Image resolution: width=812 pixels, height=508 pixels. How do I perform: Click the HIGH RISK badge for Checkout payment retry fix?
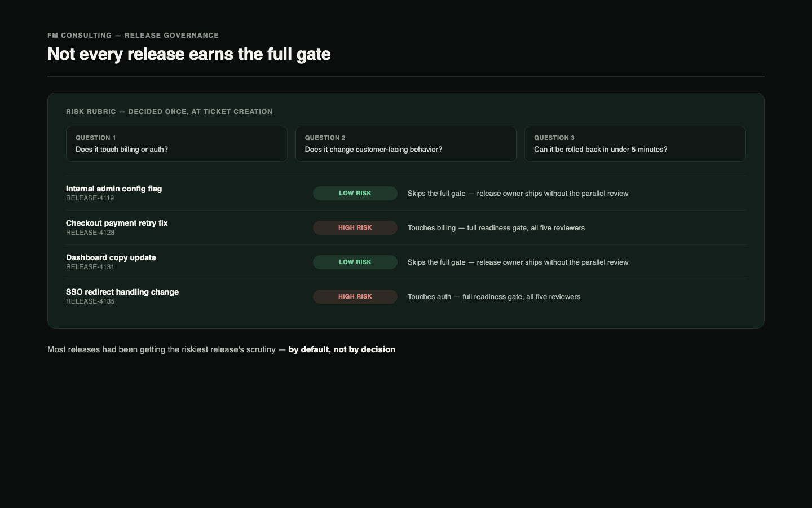tap(355, 227)
